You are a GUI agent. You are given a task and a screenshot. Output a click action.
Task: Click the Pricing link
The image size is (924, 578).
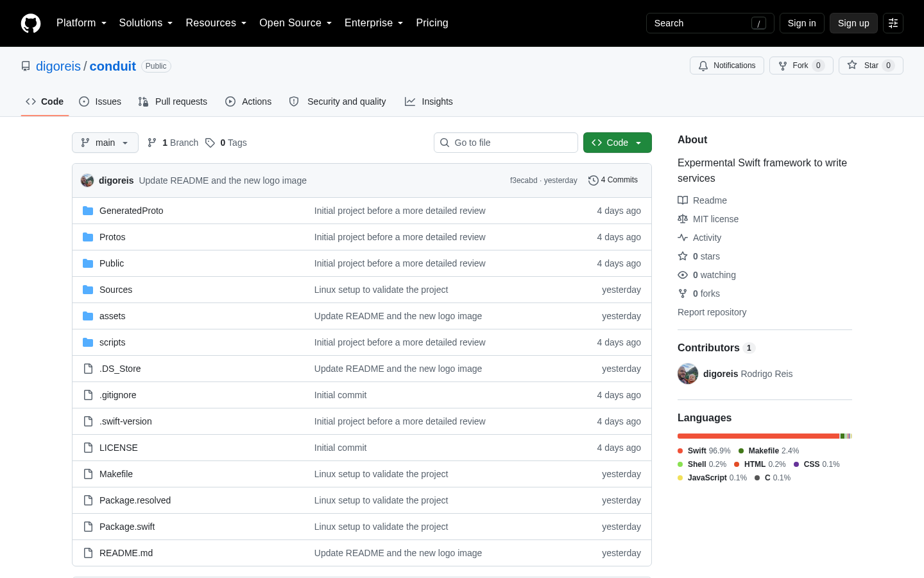[x=432, y=23]
